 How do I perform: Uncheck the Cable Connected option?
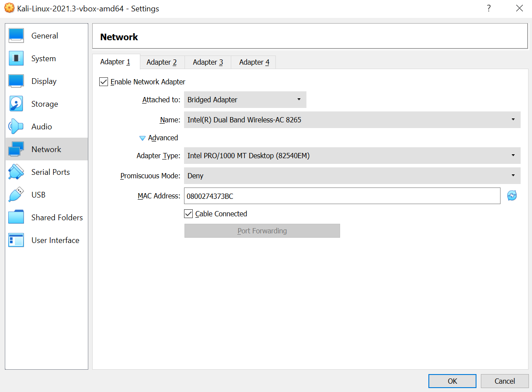point(188,214)
